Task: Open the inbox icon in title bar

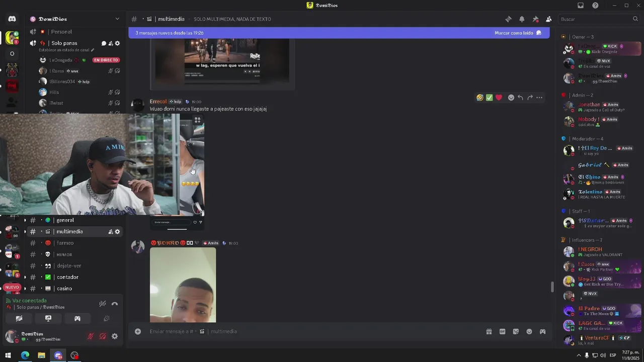Action: click(x=581, y=6)
